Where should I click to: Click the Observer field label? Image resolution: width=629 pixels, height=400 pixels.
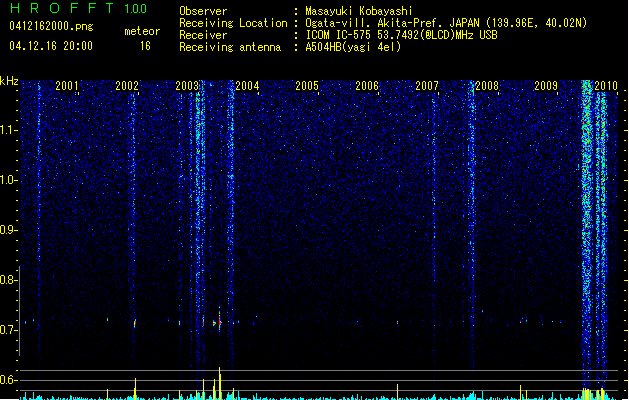[x=203, y=11]
